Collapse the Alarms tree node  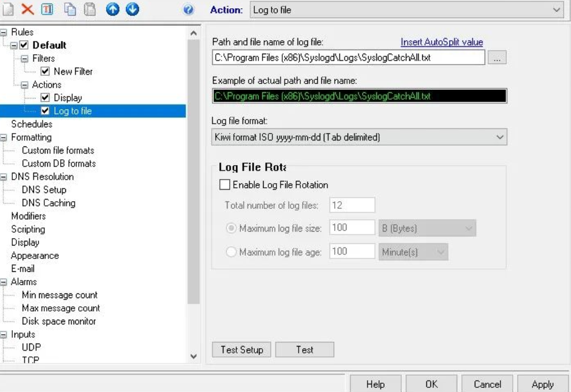pos(3,282)
